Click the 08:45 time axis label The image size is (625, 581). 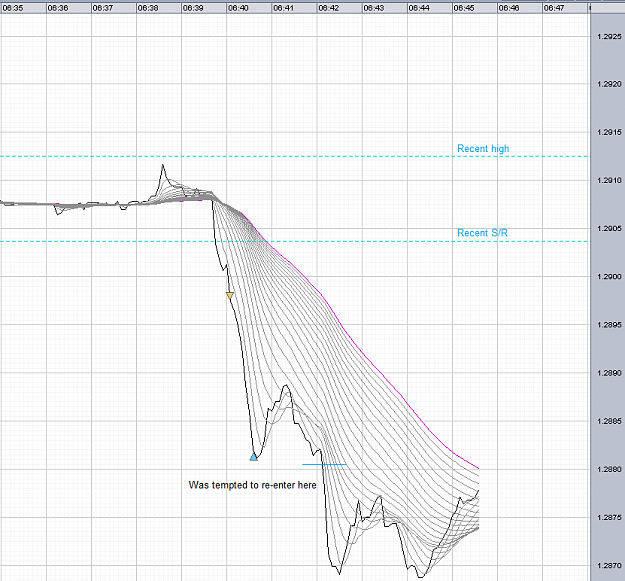click(x=464, y=8)
